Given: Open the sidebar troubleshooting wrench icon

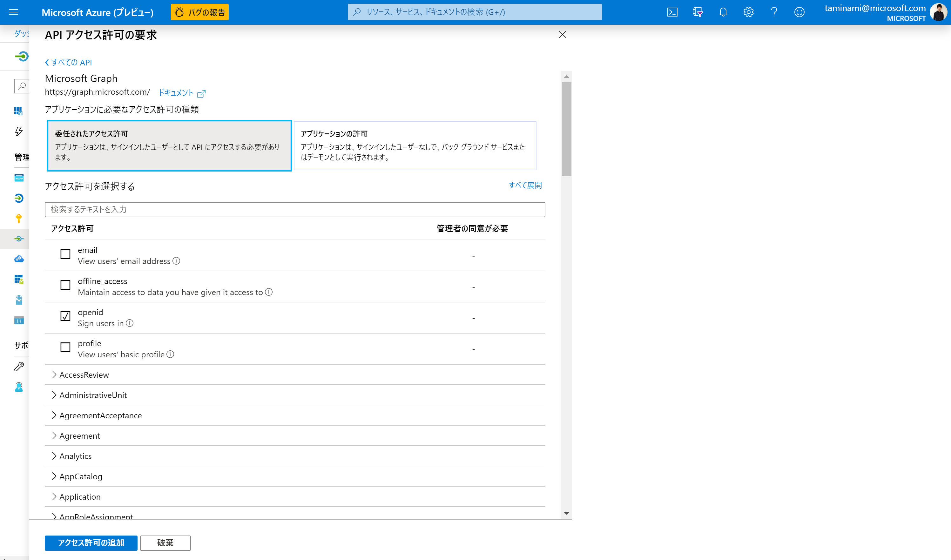Looking at the screenshot, I should (19, 366).
